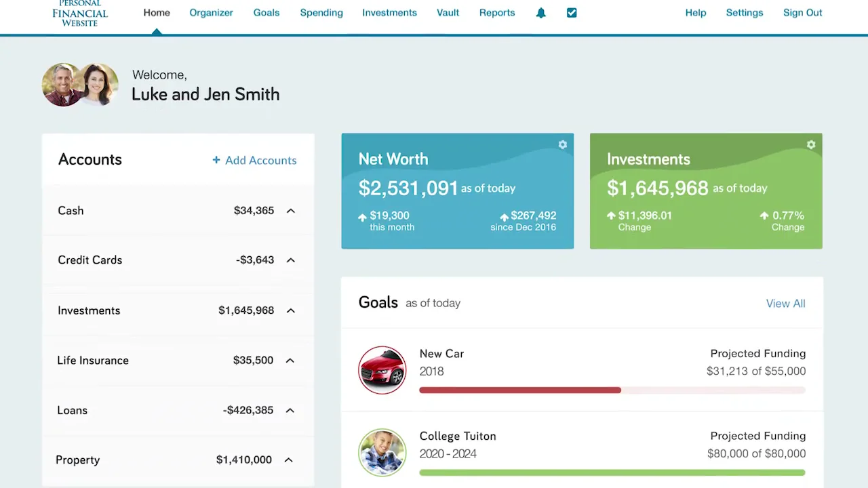The image size is (868, 488).
Task: Click the Help link
Action: coord(696,13)
